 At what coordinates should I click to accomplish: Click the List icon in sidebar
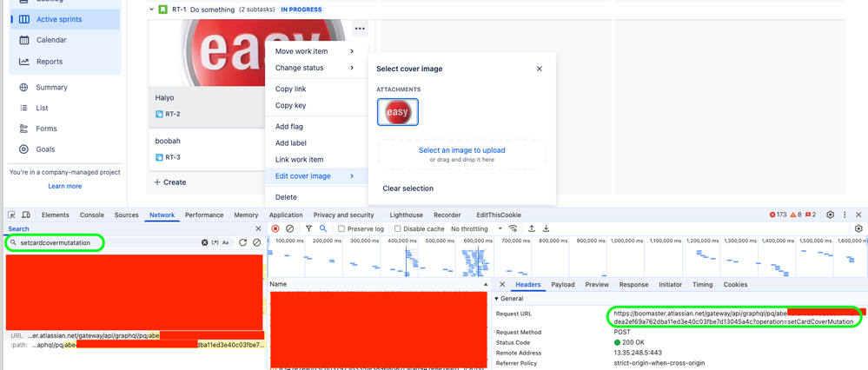23,108
